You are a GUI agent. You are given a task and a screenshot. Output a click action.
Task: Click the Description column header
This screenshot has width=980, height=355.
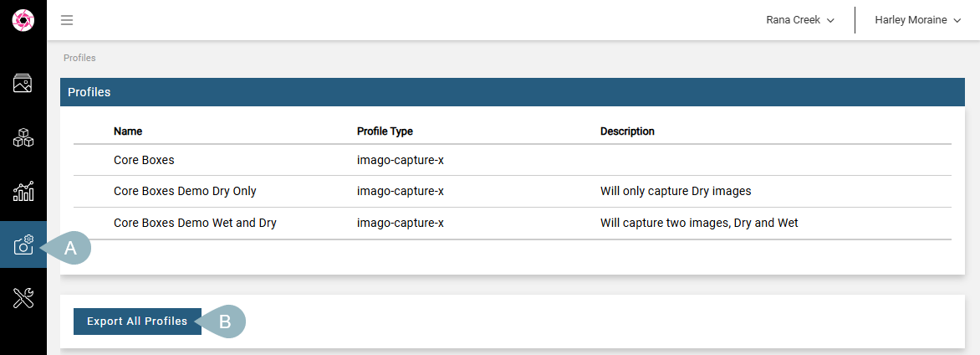pos(627,131)
